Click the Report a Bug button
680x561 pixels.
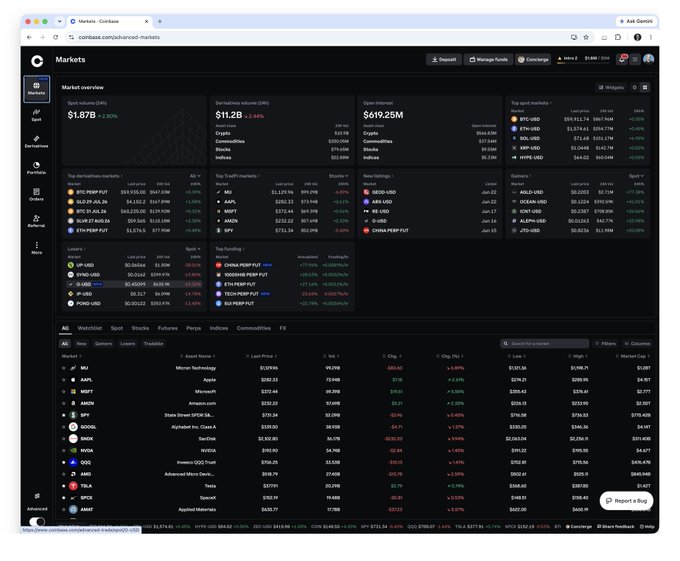pos(626,501)
